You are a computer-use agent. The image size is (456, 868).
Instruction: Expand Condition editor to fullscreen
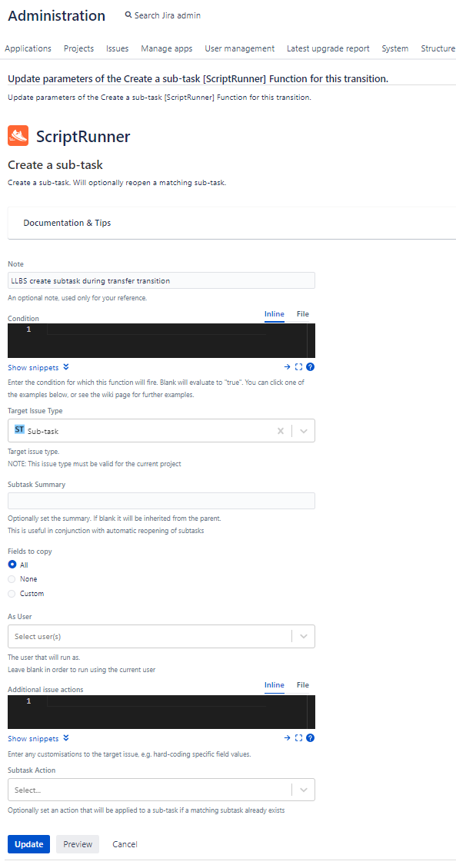(x=298, y=366)
